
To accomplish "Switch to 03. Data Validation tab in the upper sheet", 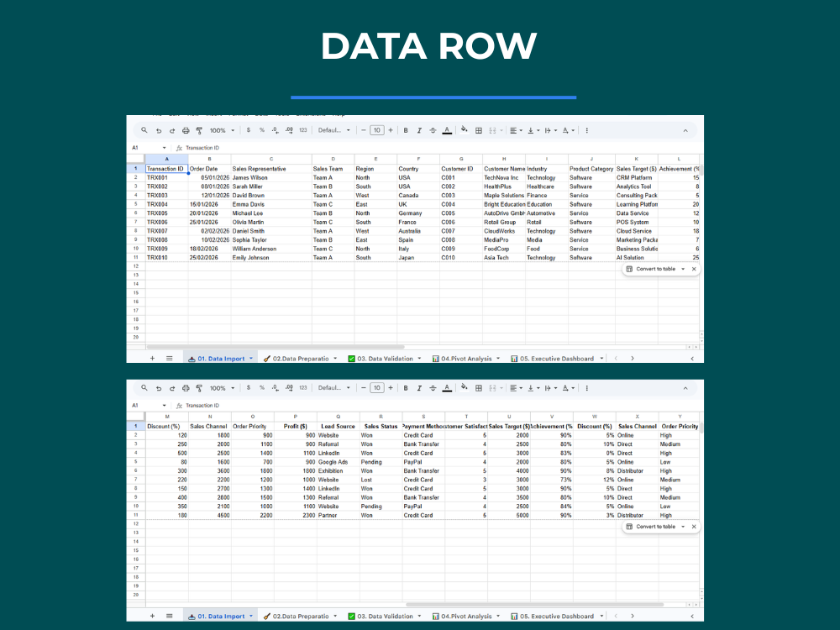I will click(x=384, y=359).
